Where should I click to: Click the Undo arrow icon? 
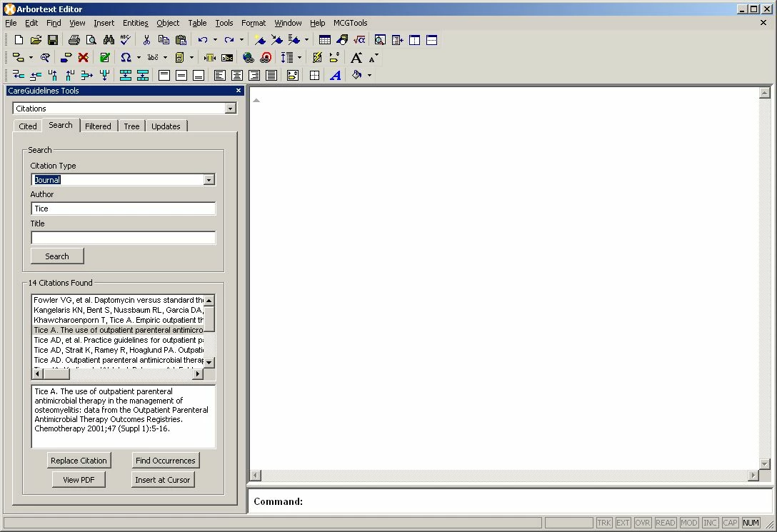pyautogui.click(x=203, y=40)
